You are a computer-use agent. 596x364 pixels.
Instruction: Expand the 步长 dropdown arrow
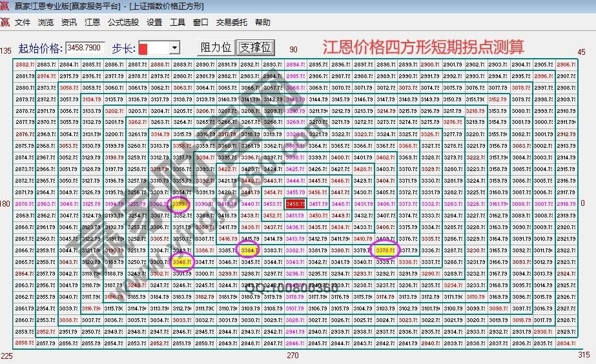point(174,48)
